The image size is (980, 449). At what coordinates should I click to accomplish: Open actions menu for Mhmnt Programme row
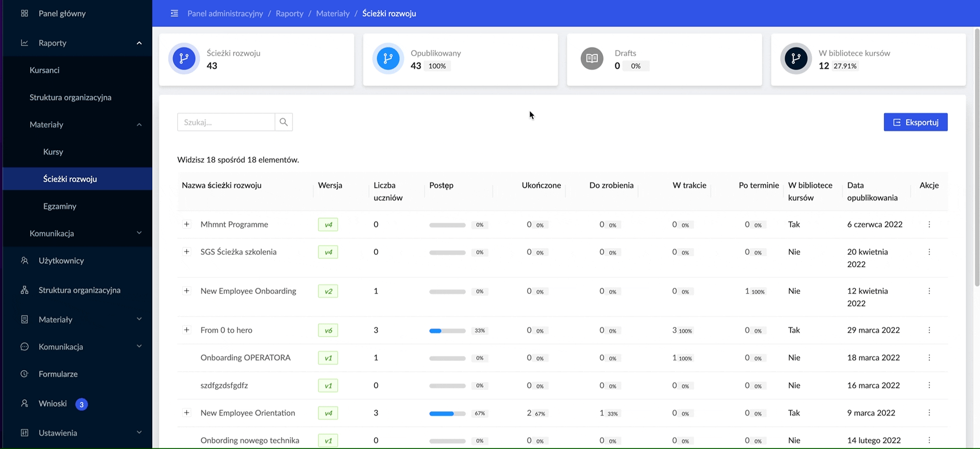(929, 224)
